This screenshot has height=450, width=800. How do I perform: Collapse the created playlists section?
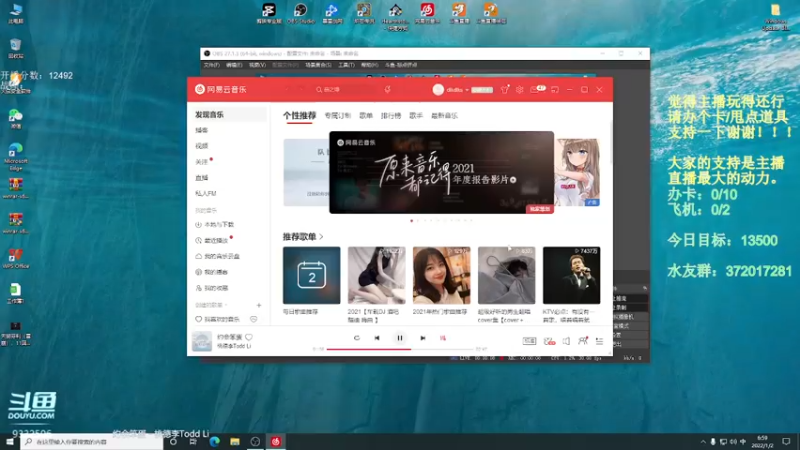pyautogui.click(x=211, y=305)
